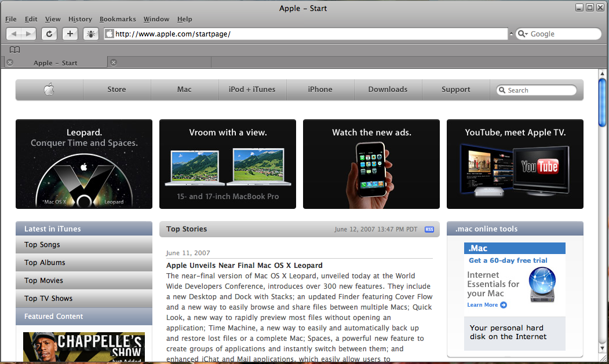Click the .mac online tools header
609x364 pixels.
pyautogui.click(x=515, y=229)
